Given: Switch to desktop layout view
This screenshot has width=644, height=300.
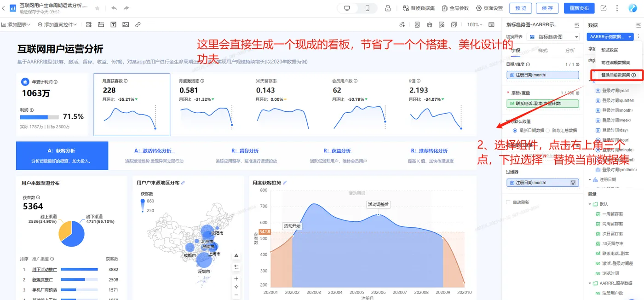Looking at the screenshot, I should pyautogui.click(x=347, y=8).
